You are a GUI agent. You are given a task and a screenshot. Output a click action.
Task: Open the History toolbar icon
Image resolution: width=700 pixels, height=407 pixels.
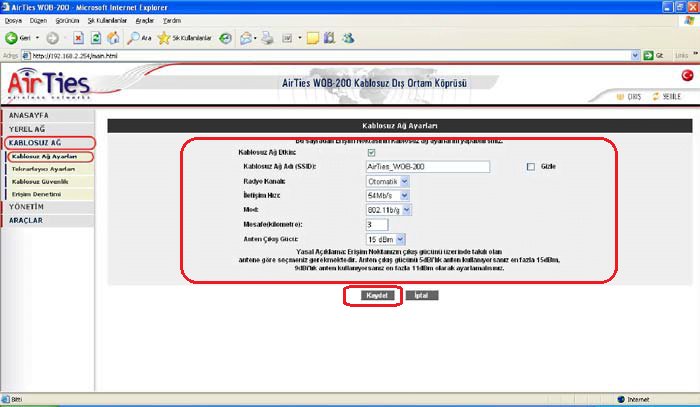pos(225,38)
